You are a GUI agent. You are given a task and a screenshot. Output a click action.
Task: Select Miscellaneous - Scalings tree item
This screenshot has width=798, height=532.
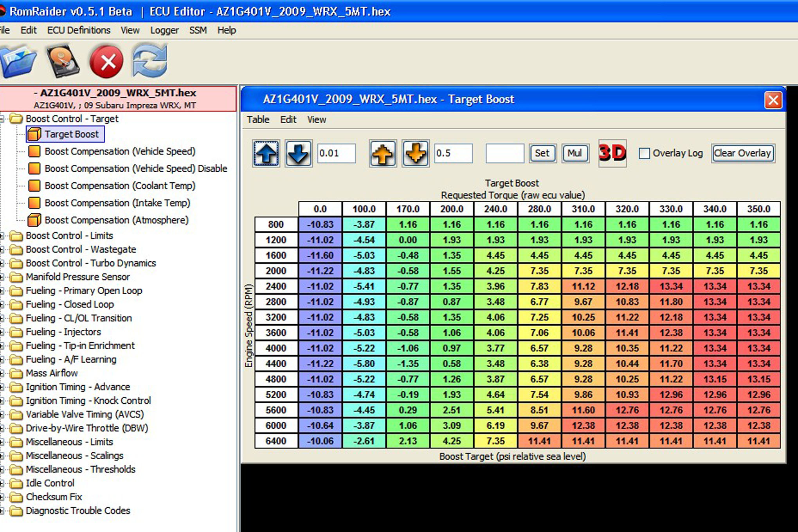coord(74,456)
